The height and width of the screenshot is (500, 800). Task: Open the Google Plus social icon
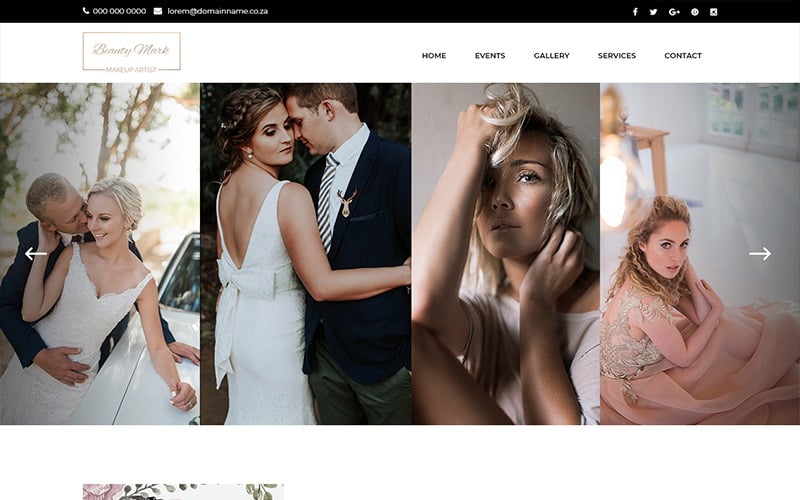[x=674, y=12]
